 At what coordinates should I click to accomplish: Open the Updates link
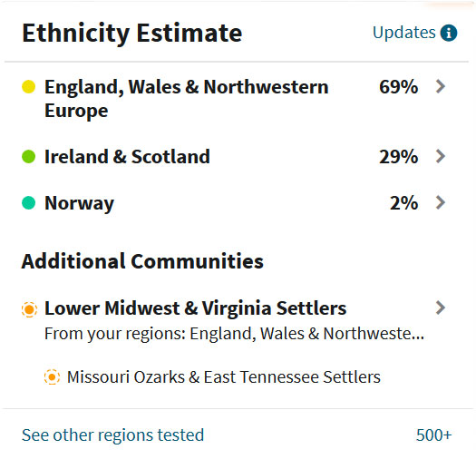(403, 32)
